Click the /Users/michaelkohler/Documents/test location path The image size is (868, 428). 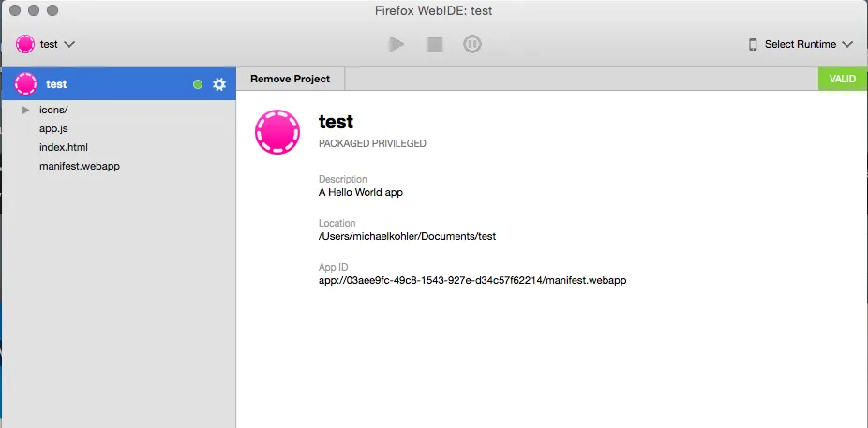pos(407,236)
